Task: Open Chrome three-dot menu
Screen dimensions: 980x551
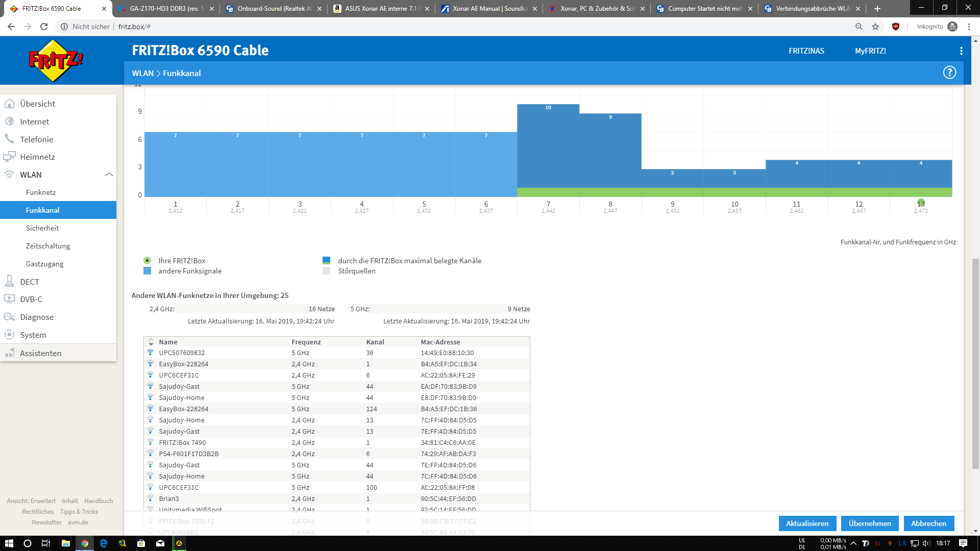Action: (969, 27)
